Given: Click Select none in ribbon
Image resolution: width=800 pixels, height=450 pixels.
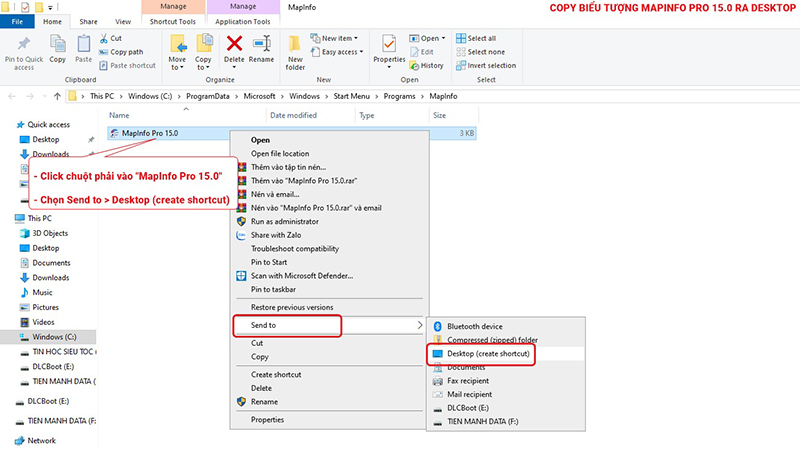Looking at the screenshot, I should point(481,52).
